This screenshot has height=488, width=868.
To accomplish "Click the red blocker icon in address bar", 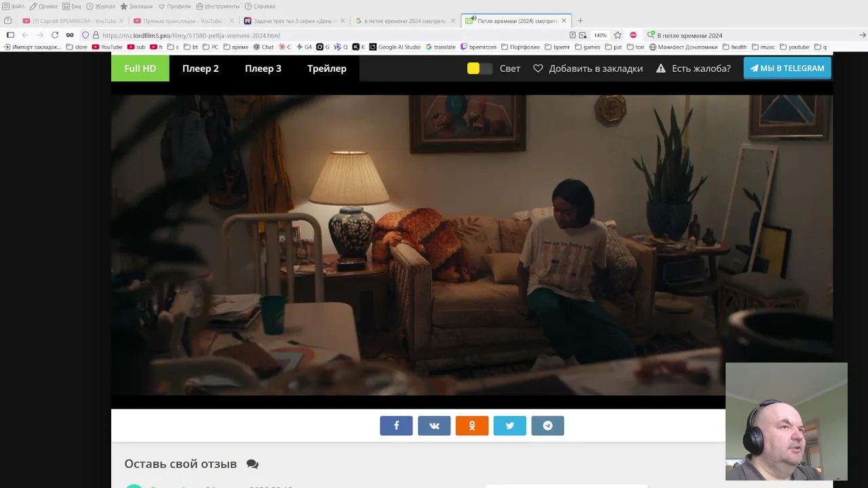I will point(633,35).
